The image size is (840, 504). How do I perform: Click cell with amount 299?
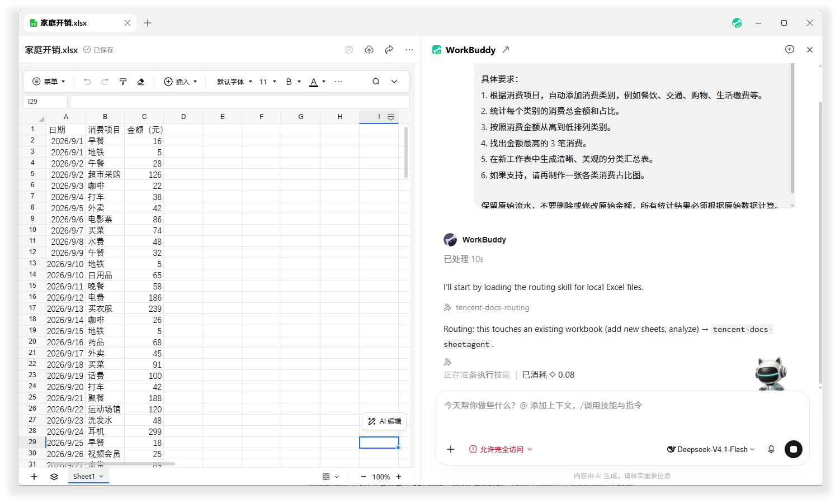click(144, 431)
